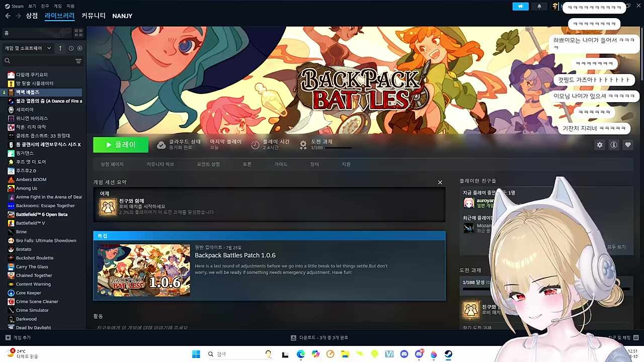The height and width of the screenshot is (362, 644).
Task: Switch library to grid collections view
Action: tap(78, 33)
